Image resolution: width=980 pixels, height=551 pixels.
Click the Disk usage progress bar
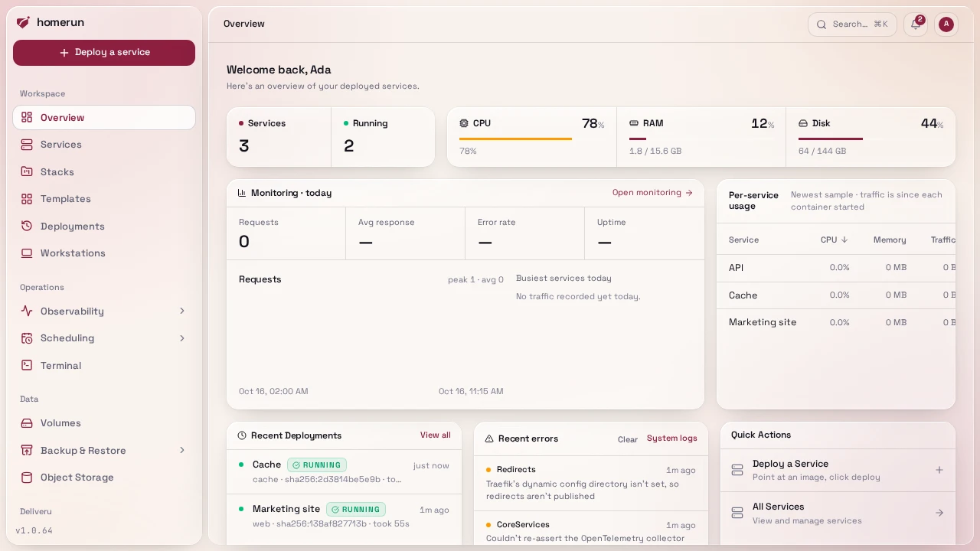(871, 139)
